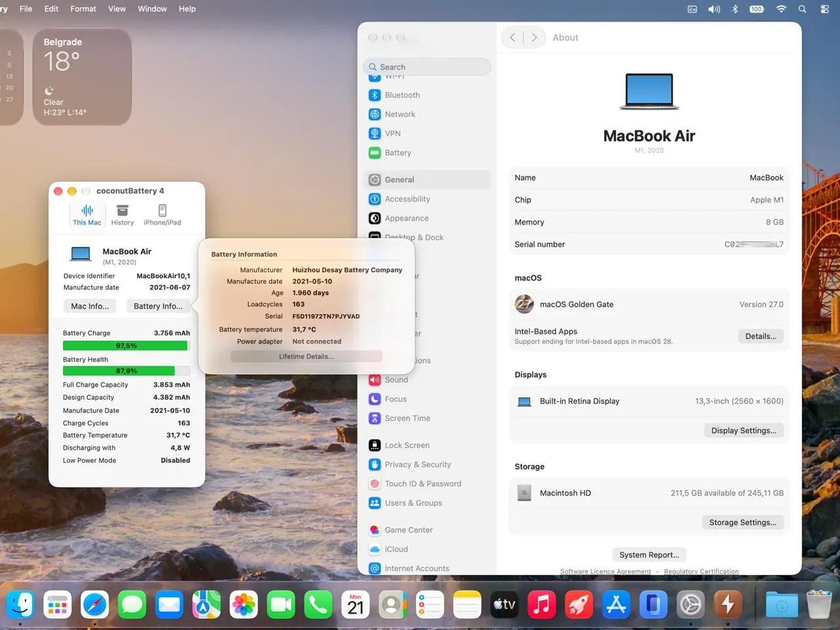Screen dimensions: 840x630
Task: Click Details... for Intel-Based Apps
Action: (x=761, y=336)
